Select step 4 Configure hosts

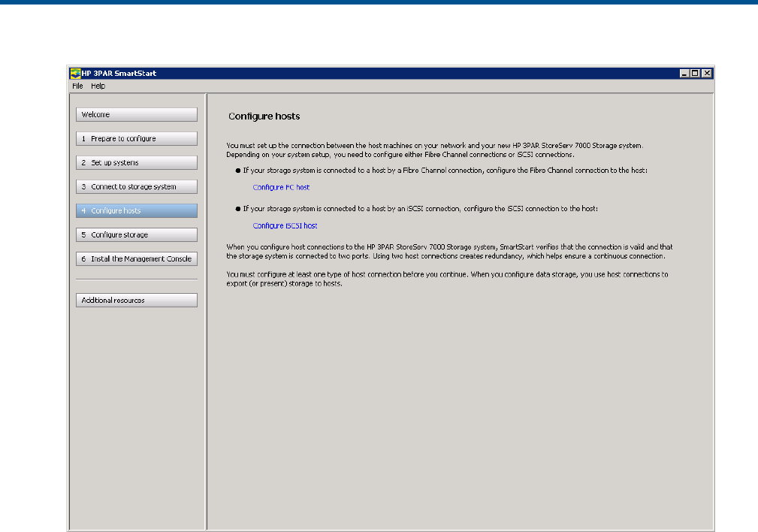[x=137, y=211]
